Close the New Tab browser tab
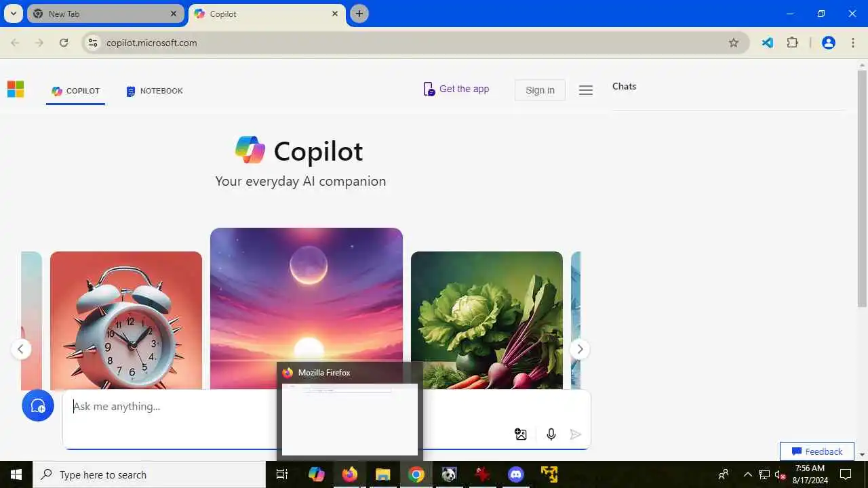The height and width of the screenshot is (488, 868). [x=174, y=14]
